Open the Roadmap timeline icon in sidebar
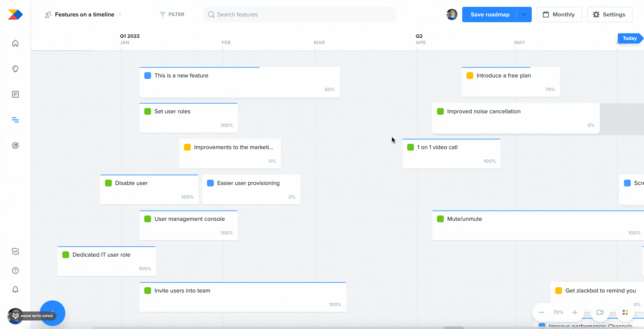The image size is (644, 329). tap(15, 120)
